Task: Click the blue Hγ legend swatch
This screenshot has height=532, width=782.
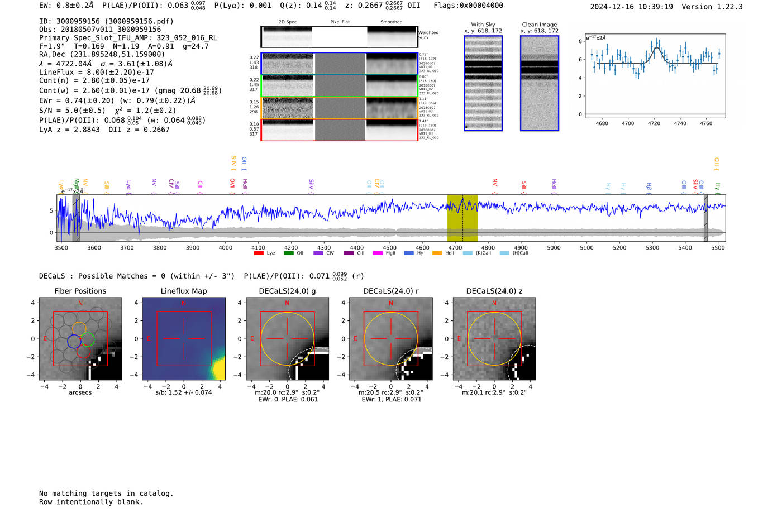Action: point(409,253)
